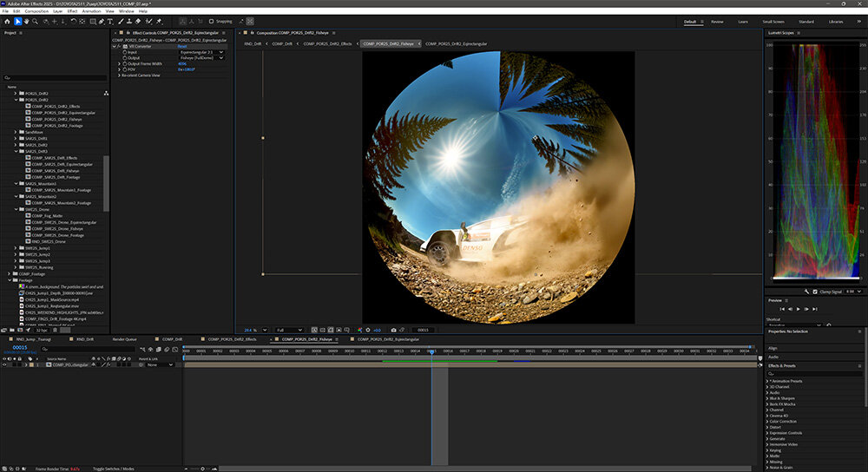Screen dimensions: 868x472
Task: Select the Rectangle shape tool
Action: 92,21
